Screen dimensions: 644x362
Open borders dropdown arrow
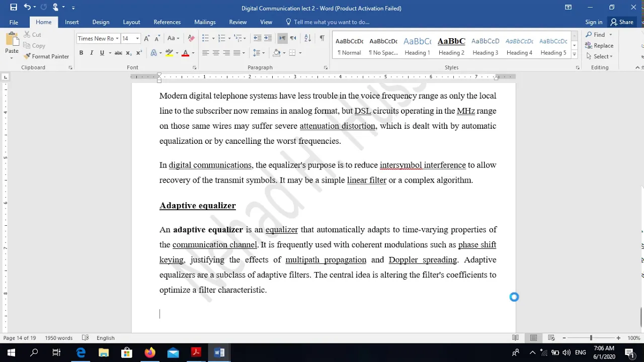click(x=300, y=53)
